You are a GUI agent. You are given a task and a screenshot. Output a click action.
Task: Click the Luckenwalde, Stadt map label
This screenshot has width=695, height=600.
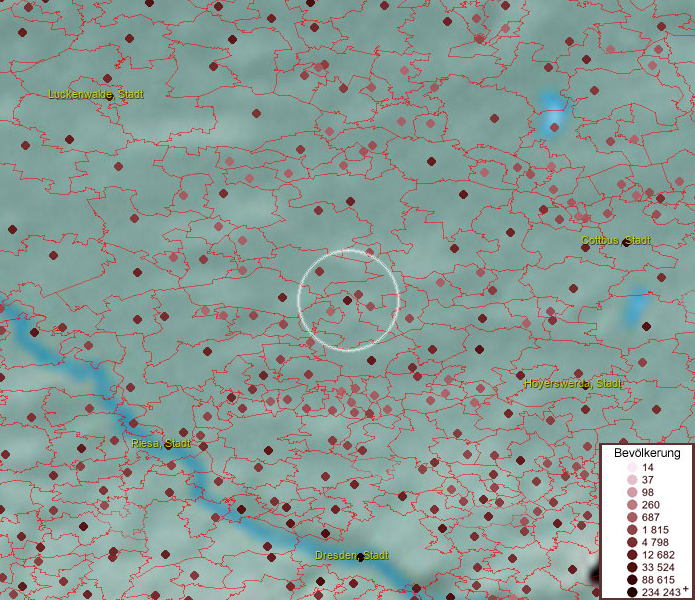click(96, 94)
